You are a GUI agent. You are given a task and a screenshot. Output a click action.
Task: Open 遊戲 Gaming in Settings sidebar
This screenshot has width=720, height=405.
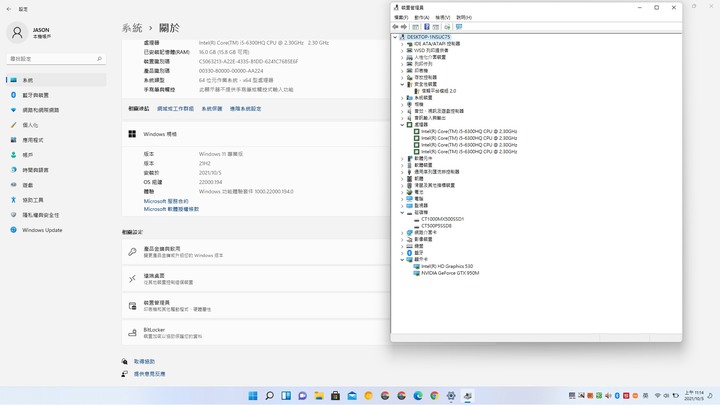[56, 185]
